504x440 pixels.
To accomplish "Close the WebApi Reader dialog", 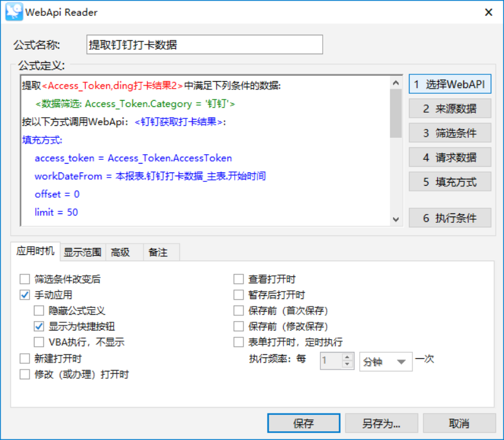I will (x=488, y=12).
